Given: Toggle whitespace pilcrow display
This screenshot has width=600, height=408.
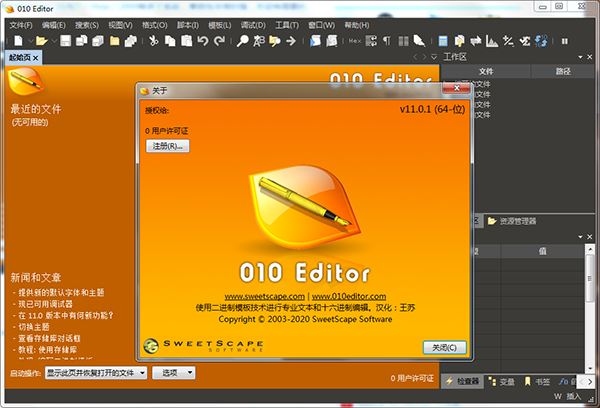Looking at the screenshot, I should click(387, 41).
